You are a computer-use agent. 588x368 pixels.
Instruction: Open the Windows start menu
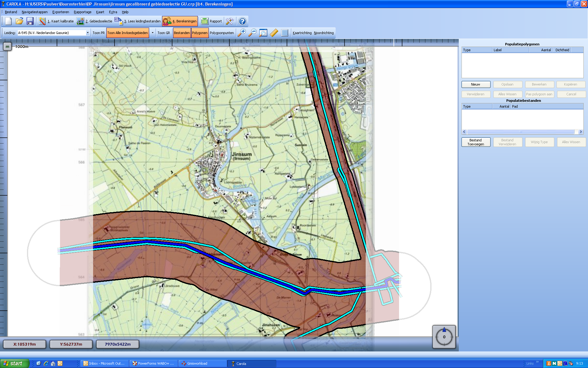(14, 363)
